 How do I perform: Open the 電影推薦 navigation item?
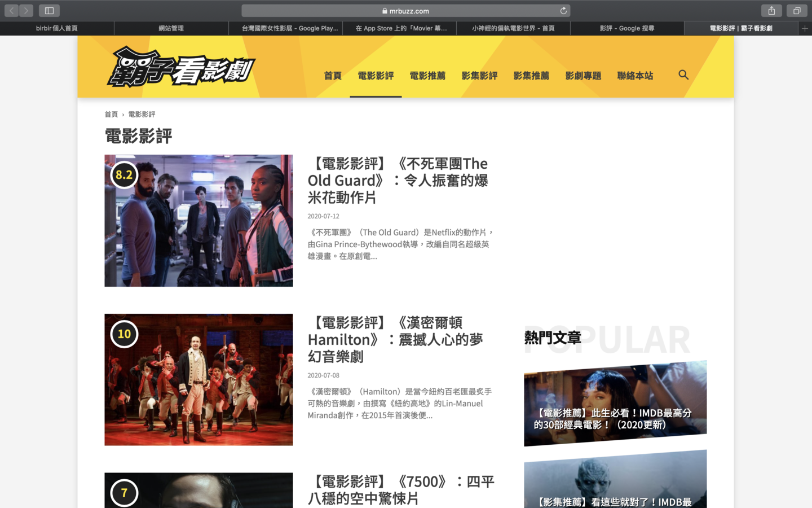tap(427, 76)
